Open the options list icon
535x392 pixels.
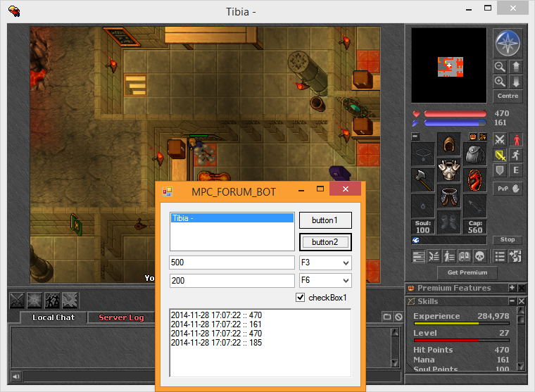click(x=500, y=256)
